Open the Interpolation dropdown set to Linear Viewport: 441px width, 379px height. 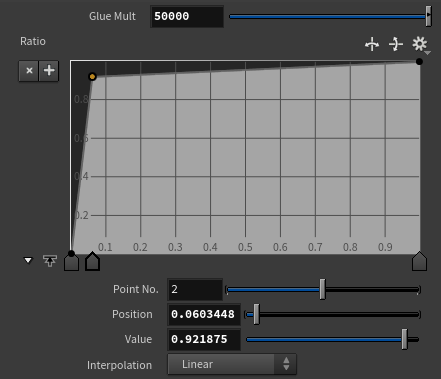click(x=232, y=364)
